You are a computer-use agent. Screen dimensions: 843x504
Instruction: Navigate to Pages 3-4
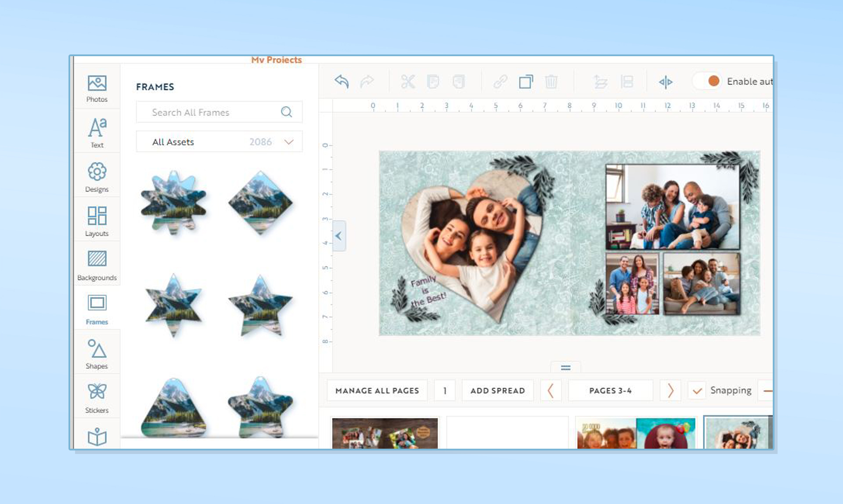pyautogui.click(x=610, y=390)
